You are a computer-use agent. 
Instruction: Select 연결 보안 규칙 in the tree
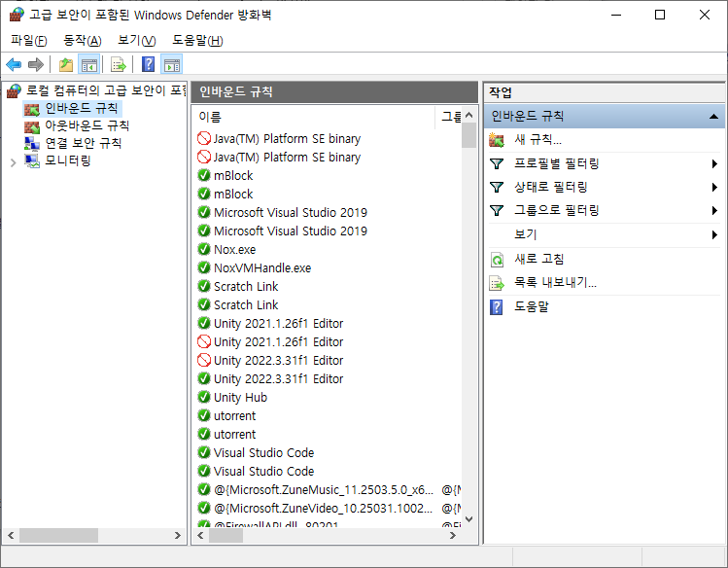click(84, 143)
